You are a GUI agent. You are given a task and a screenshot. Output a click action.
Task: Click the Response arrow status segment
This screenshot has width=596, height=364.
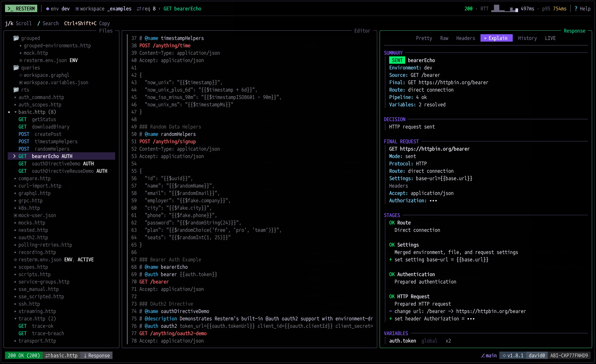97,356
